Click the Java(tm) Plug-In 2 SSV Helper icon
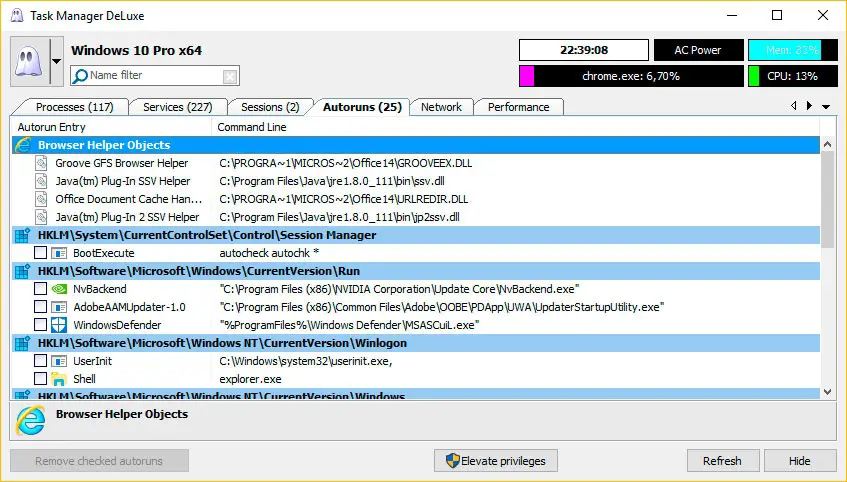The height and width of the screenshot is (482, 847). click(41, 217)
